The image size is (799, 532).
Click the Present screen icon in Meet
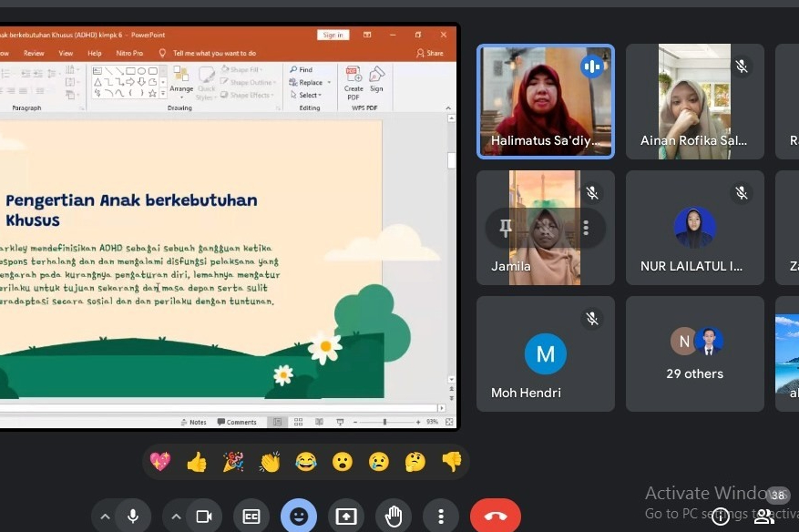point(346,515)
